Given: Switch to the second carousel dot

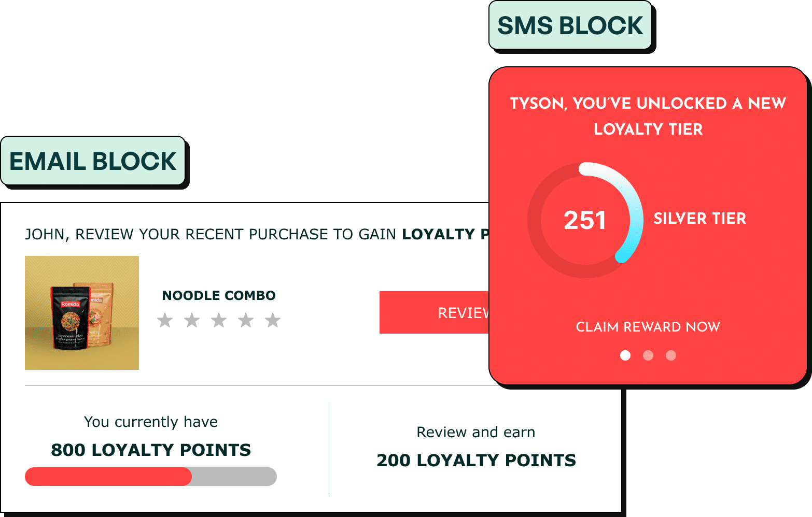Looking at the screenshot, I should coord(648,355).
